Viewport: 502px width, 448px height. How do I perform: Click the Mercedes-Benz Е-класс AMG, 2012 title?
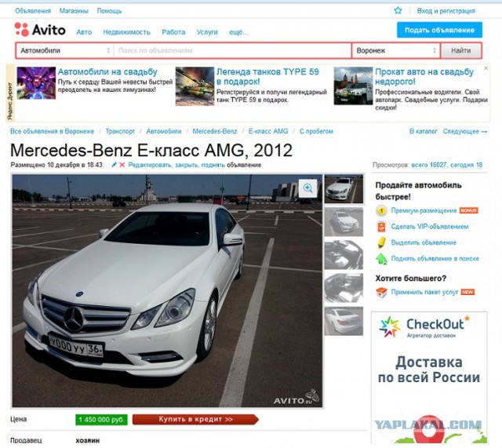(x=151, y=150)
